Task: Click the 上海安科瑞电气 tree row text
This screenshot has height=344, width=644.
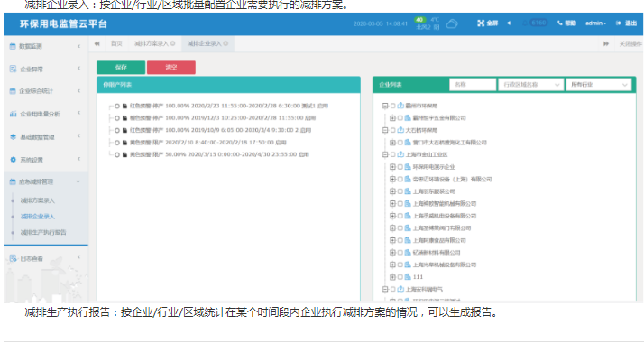Action: coord(424,289)
